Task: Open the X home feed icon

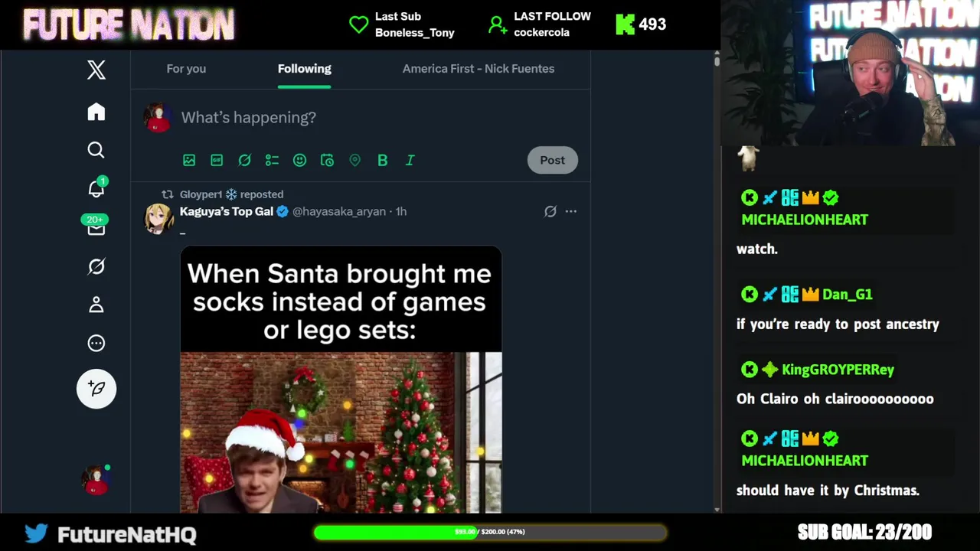Action: [x=96, y=112]
